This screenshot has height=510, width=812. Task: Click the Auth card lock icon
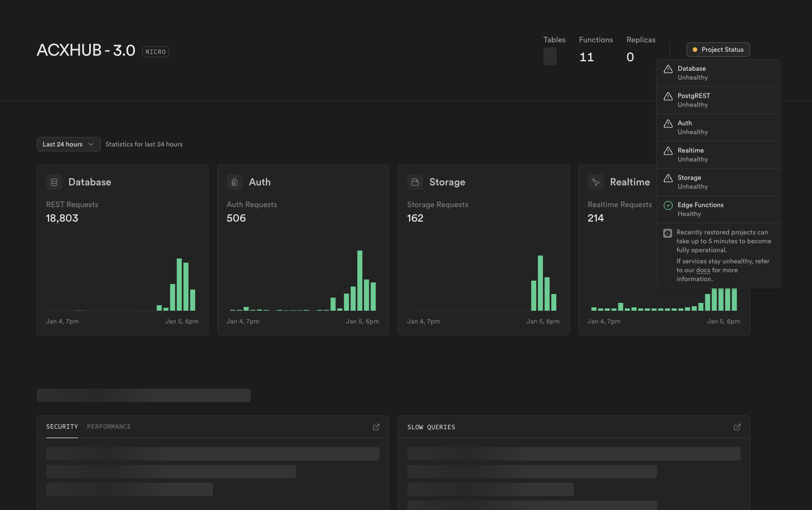(235, 182)
